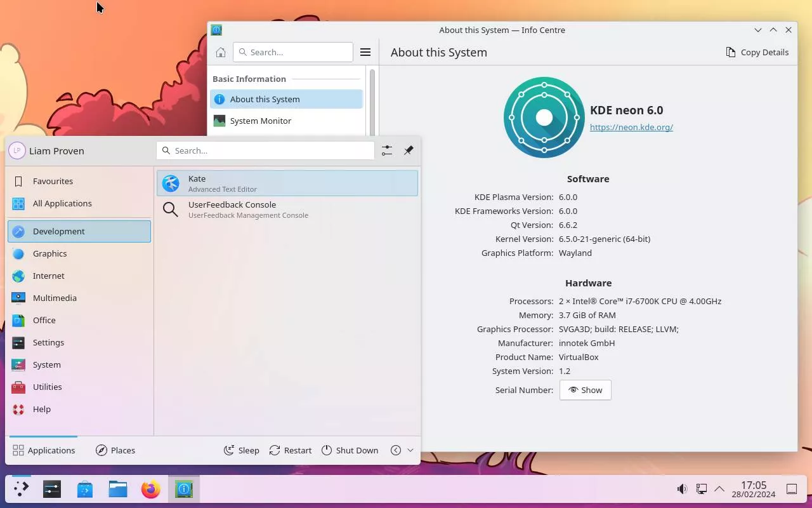This screenshot has width=812, height=508.
Task: Launch UserFeedback Console
Action: (287, 209)
